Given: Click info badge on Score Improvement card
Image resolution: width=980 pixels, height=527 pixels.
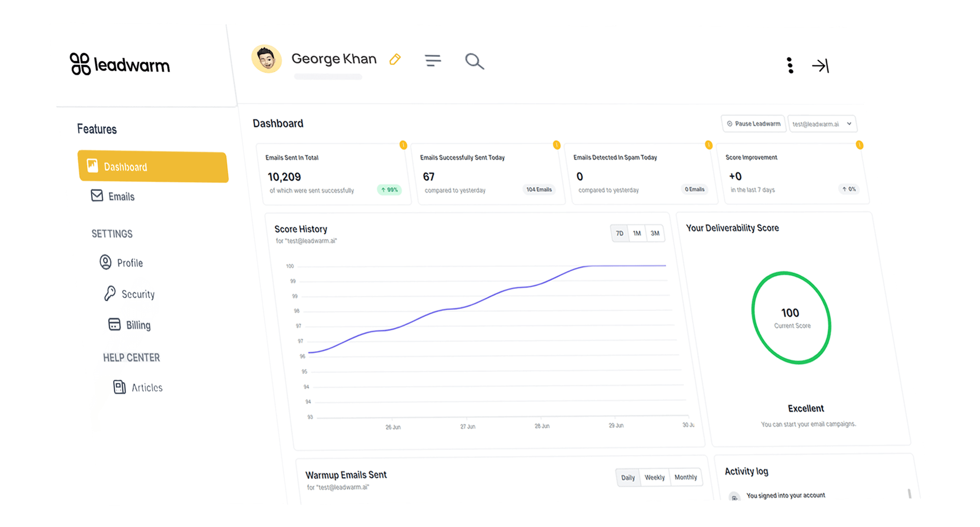Looking at the screenshot, I should 859,145.
